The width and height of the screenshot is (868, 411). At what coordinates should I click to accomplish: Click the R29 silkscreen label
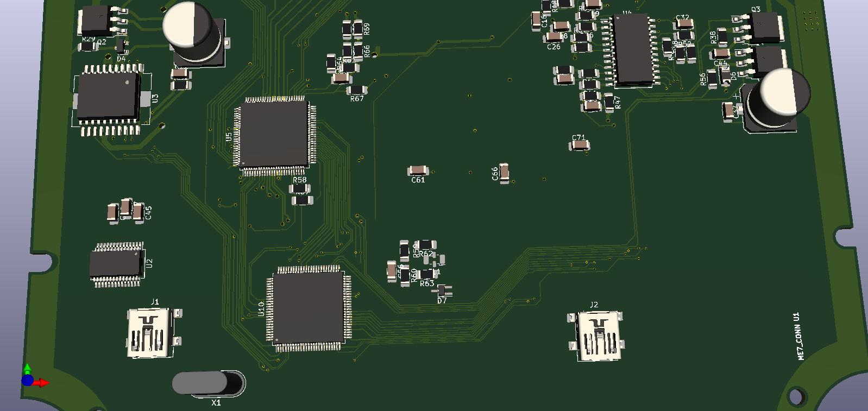pyautogui.click(x=88, y=39)
